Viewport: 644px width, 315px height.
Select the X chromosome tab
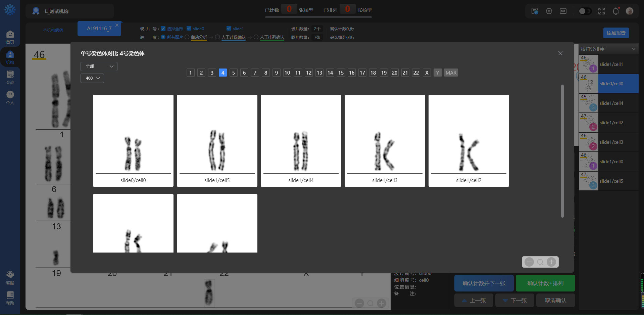point(427,73)
